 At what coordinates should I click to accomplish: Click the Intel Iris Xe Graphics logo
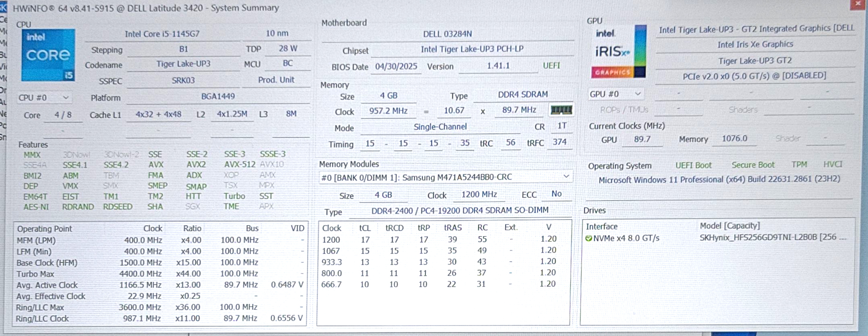tap(618, 51)
